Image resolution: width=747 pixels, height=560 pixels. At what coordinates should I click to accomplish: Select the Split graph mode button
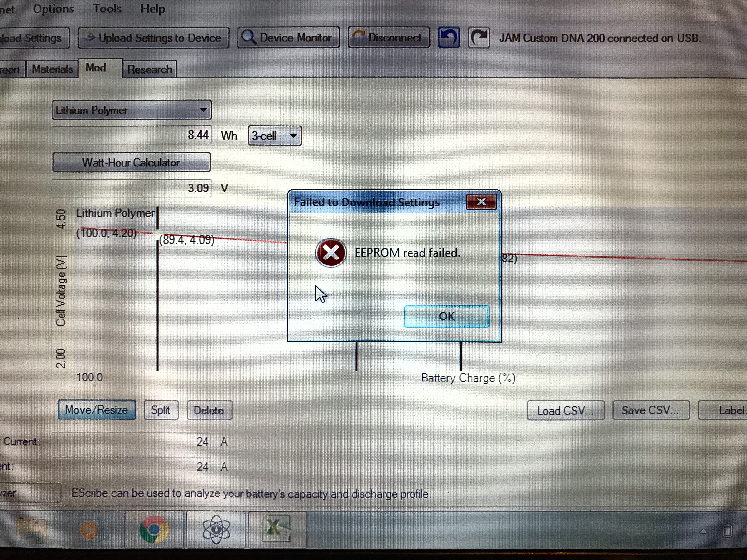click(161, 410)
